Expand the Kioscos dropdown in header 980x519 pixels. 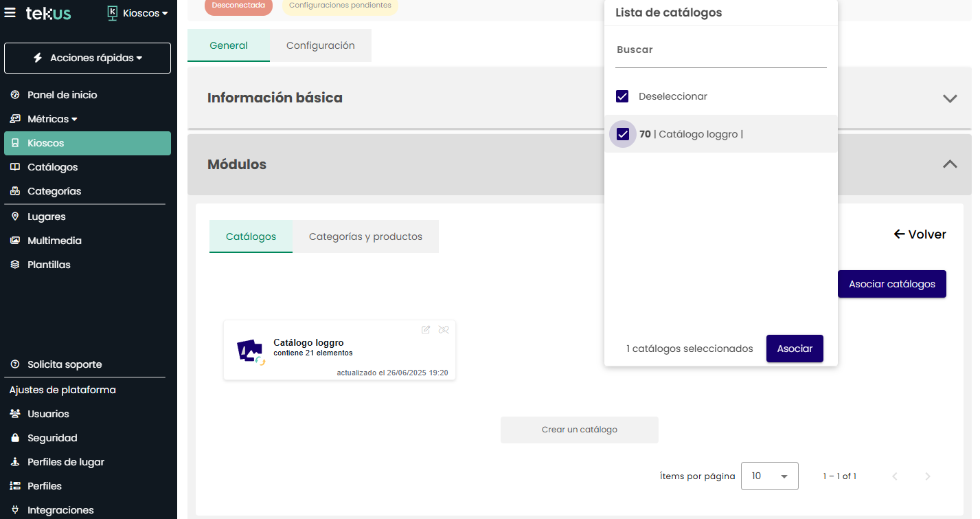coord(138,13)
